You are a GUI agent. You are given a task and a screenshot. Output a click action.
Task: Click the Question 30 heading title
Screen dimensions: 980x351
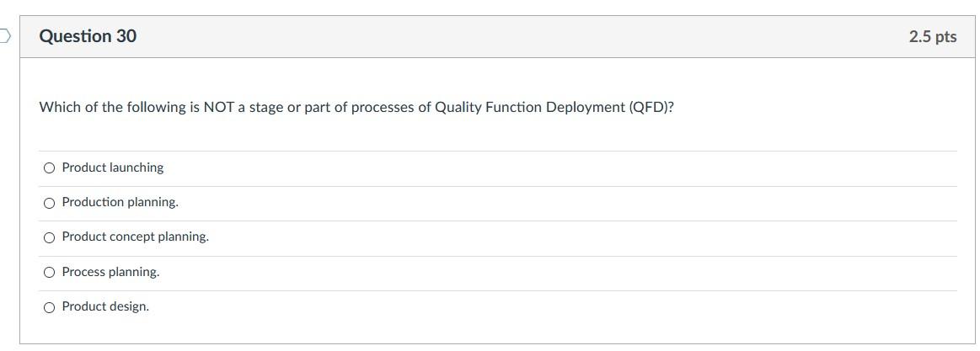pyautogui.click(x=88, y=36)
